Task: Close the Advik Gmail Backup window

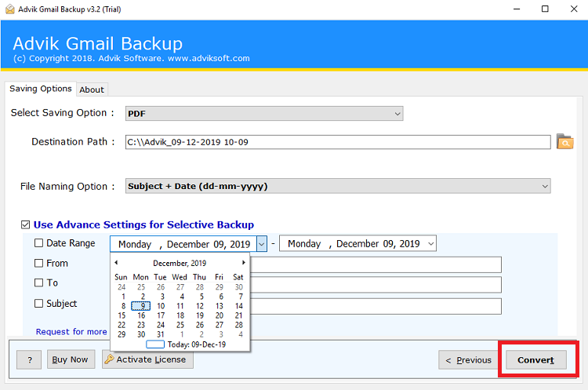Action: pyautogui.click(x=574, y=9)
